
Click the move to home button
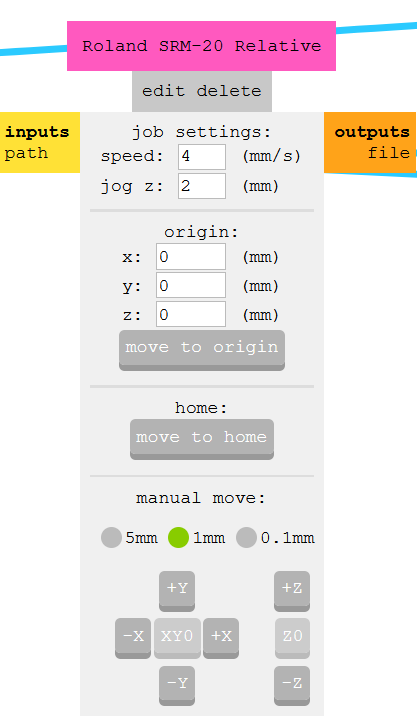(x=202, y=439)
